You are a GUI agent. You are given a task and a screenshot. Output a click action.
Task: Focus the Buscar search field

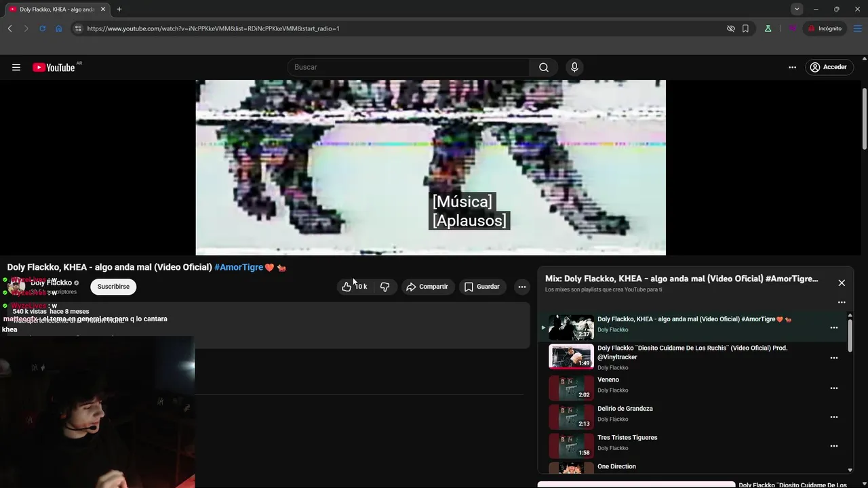pyautogui.click(x=408, y=67)
